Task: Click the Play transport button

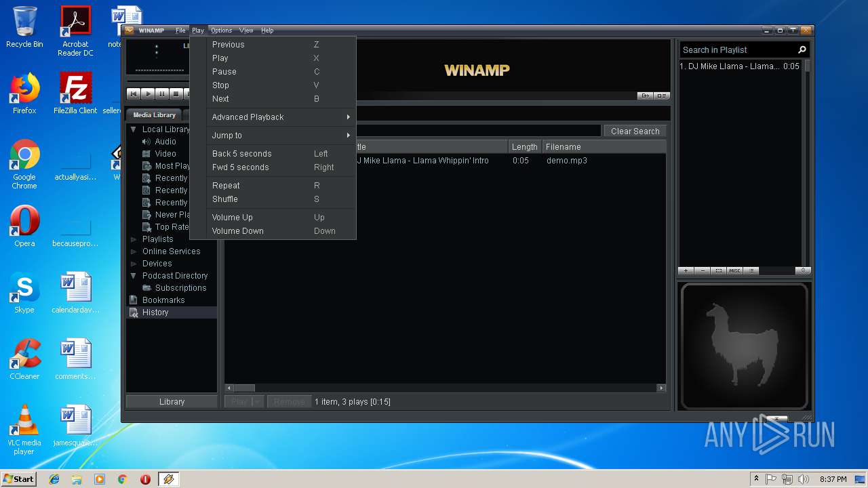Action: point(147,94)
